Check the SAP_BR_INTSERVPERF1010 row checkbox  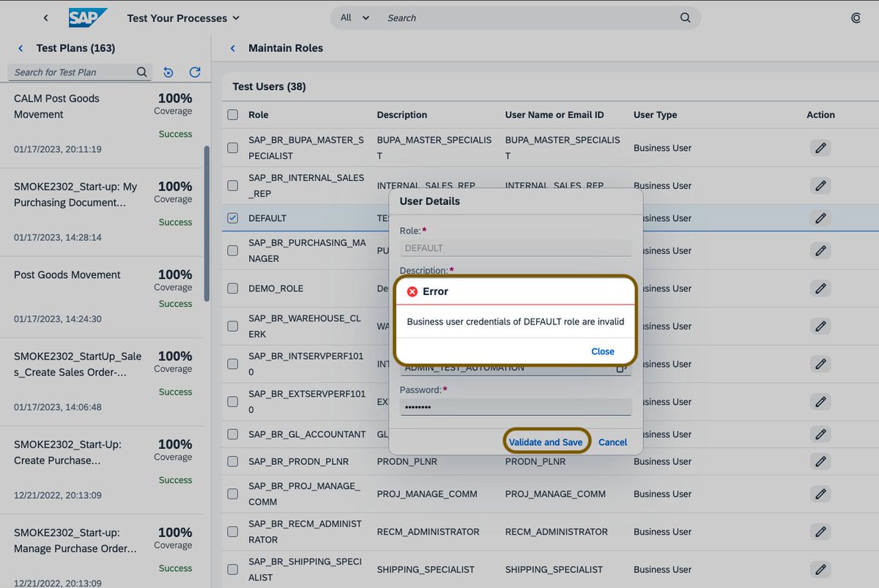[233, 364]
